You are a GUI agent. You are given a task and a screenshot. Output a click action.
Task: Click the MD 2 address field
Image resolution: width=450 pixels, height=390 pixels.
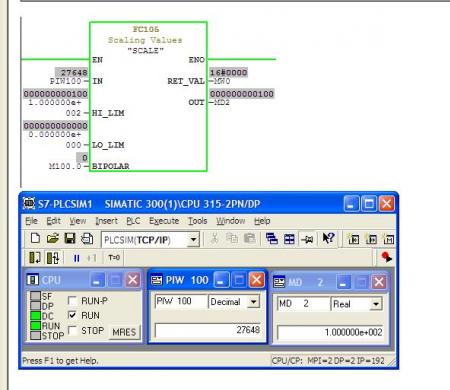(303, 304)
